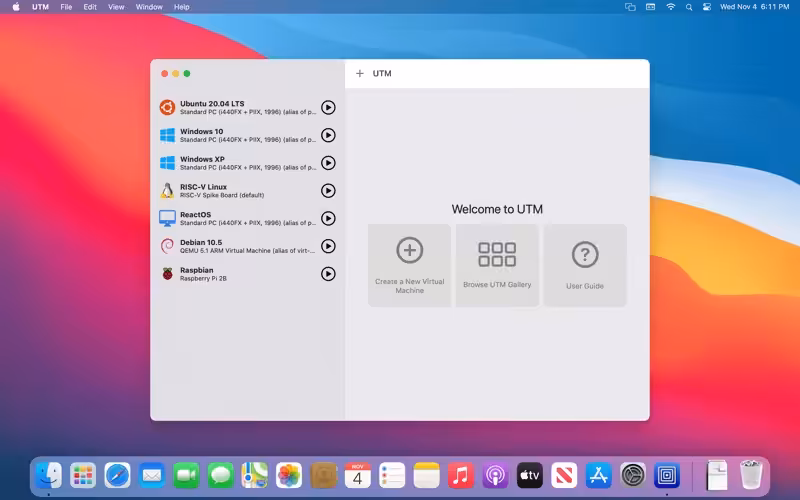Screen dimensions: 800x500
Task: Select the Windows XP entry name
Action: [x=203, y=159]
